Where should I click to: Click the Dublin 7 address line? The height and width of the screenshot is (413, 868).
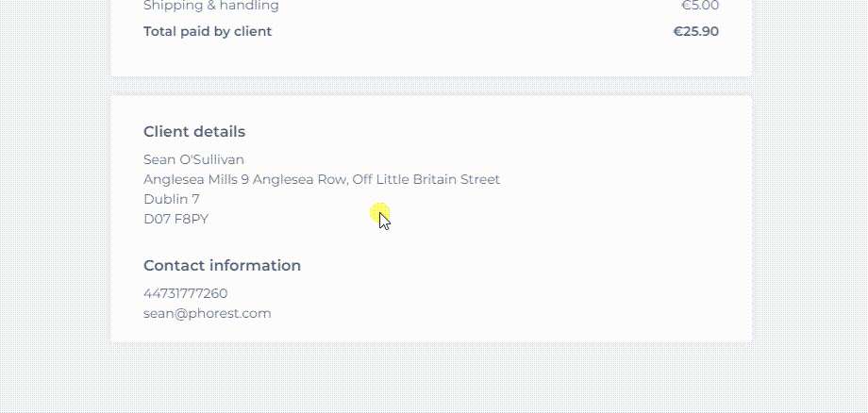pyautogui.click(x=172, y=199)
